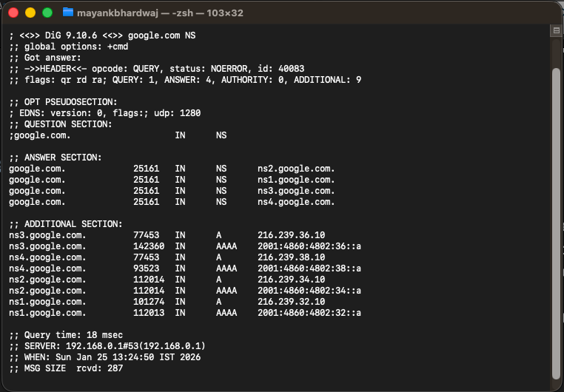Click the 'OPT PSEUDOSECTION:' heading
The width and height of the screenshot is (564, 392).
[70, 102]
